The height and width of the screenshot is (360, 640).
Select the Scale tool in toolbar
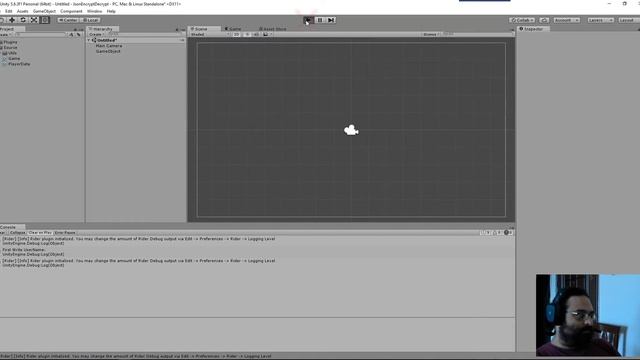[34, 20]
